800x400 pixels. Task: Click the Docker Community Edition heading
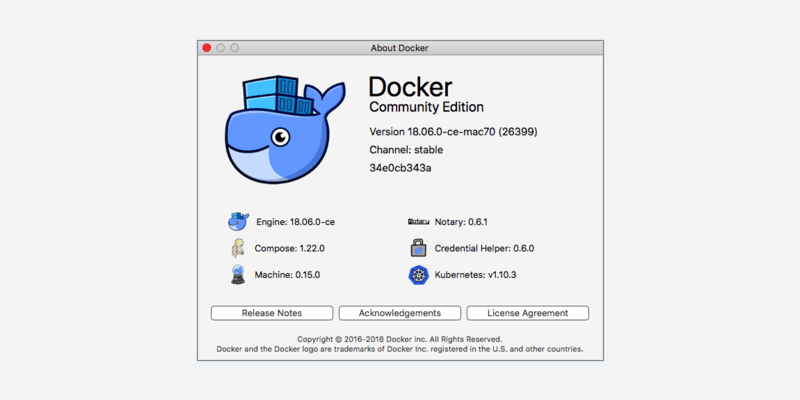(x=426, y=93)
